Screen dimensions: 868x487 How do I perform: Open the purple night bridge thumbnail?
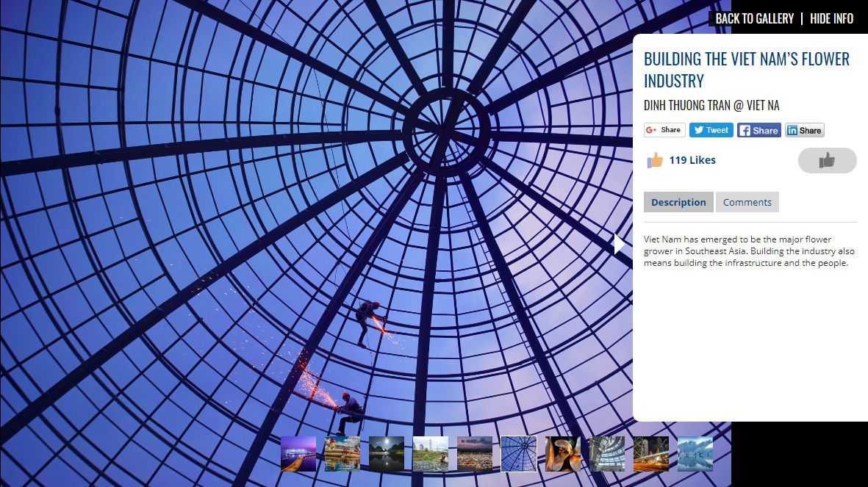[298, 454]
